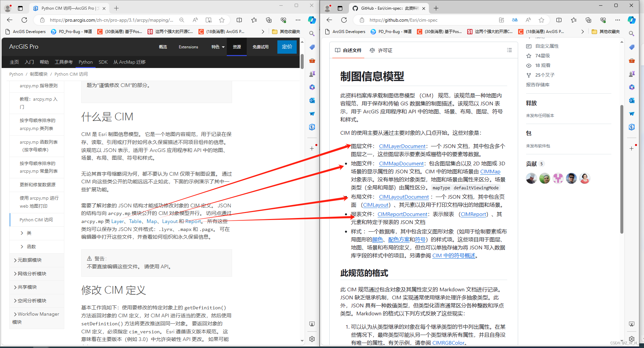Refresh the GitHub cim-spec page
644x348 pixels.
344,20
